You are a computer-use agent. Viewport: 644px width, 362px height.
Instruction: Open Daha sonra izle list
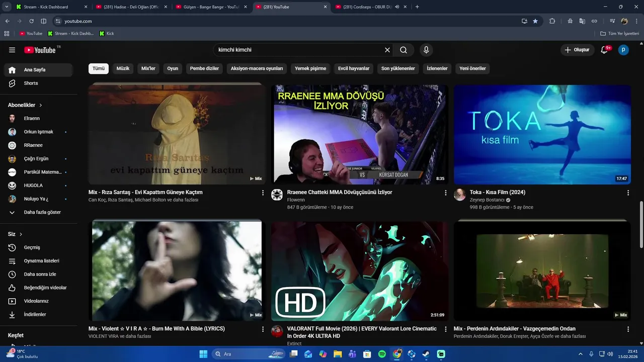click(38, 274)
